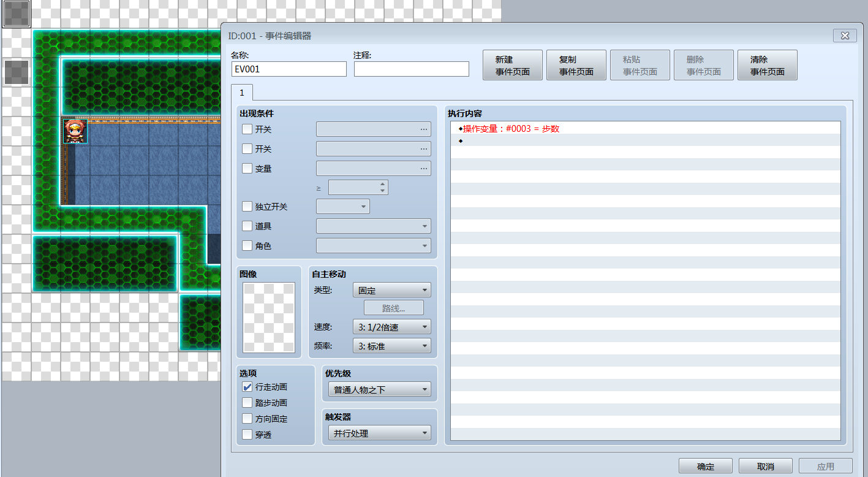Click the 名称 field containing EV001
Screen dimensions: 868x477
point(289,69)
